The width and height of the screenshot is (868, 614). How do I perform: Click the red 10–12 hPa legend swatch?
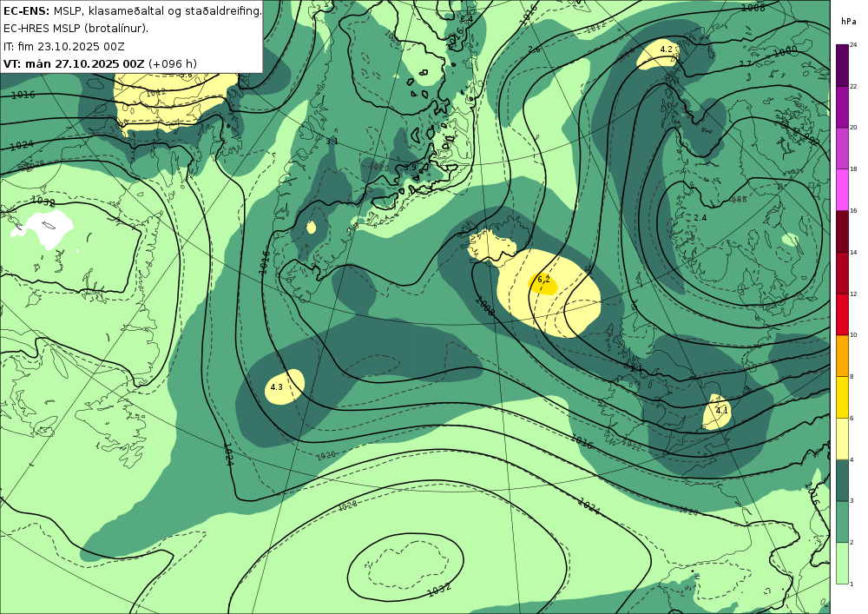[842, 314]
